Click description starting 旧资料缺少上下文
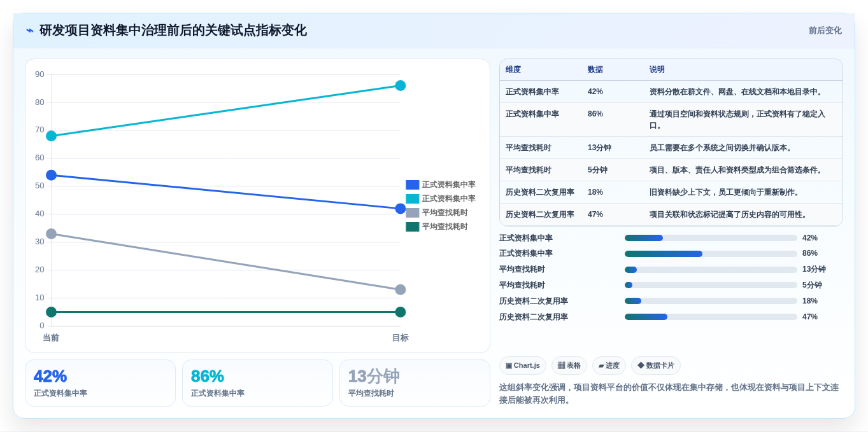868x432 pixels. pos(725,192)
